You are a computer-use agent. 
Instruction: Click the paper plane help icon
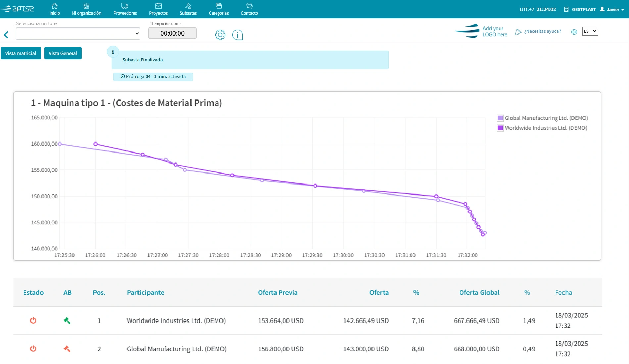click(518, 32)
